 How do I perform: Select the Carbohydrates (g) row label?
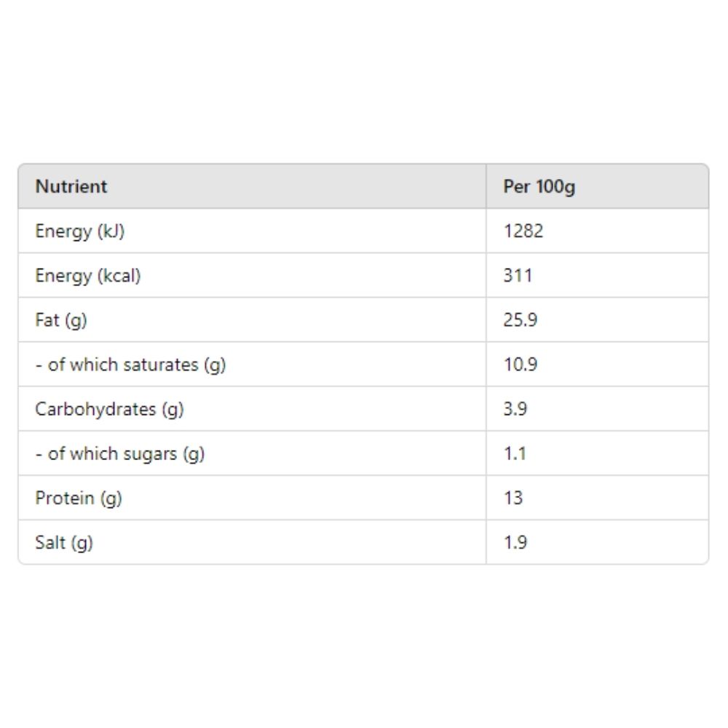coord(110,409)
